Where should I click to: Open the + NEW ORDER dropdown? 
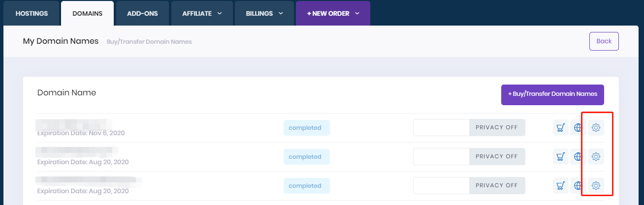[x=333, y=13]
